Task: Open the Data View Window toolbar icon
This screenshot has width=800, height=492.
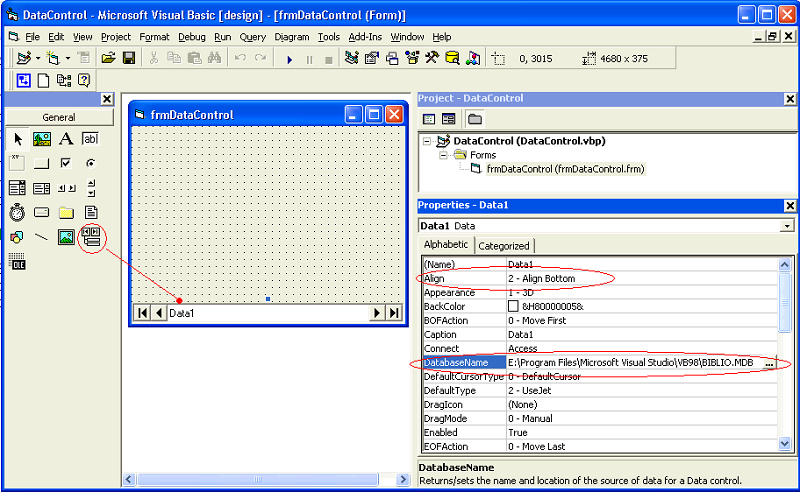Action: point(453,58)
